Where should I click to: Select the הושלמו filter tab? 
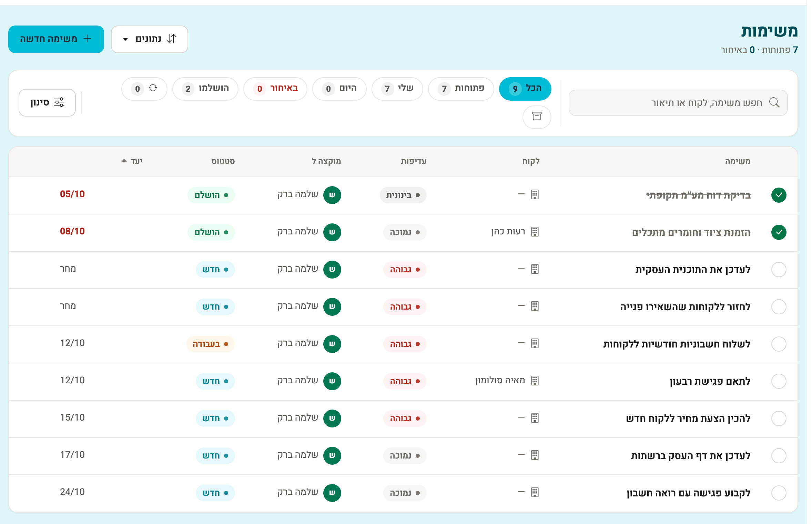(x=205, y=89)
